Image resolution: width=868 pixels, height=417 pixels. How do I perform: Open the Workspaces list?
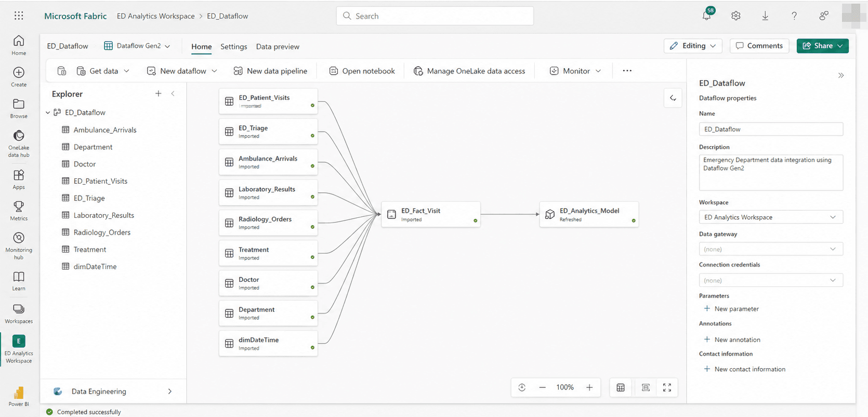coord(19,314)
